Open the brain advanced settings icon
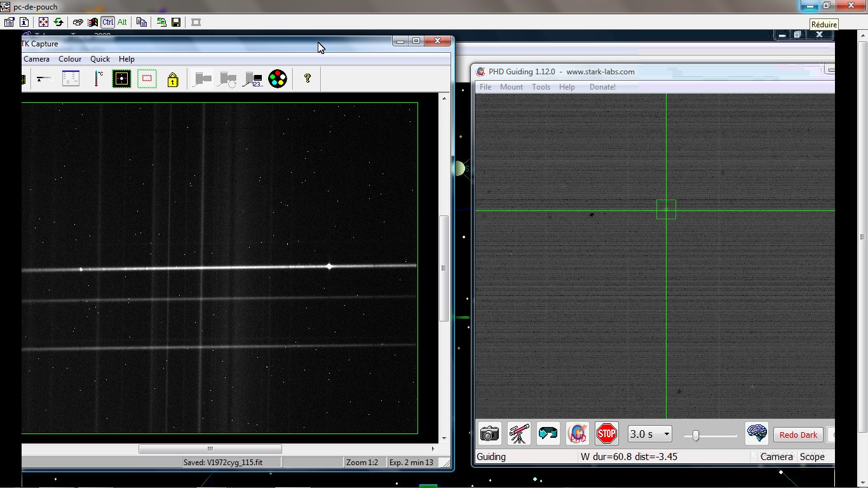The height and width of the screenshot is (488, 868). point(757,434)
